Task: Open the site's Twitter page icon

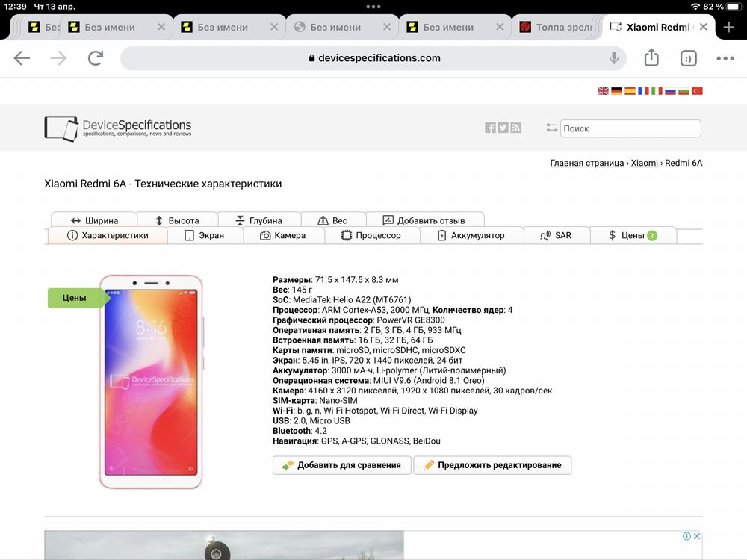Action: 503,128
